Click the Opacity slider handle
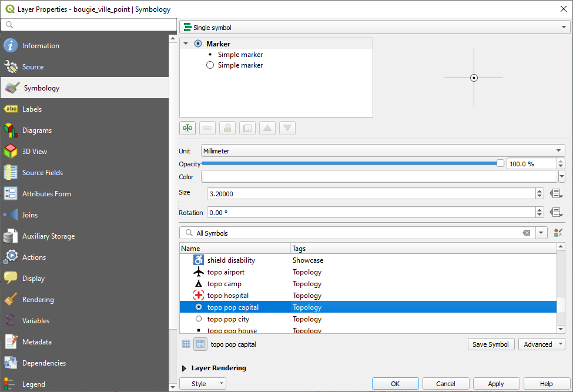This screenshot has width=573, height=392. point(500,163)
